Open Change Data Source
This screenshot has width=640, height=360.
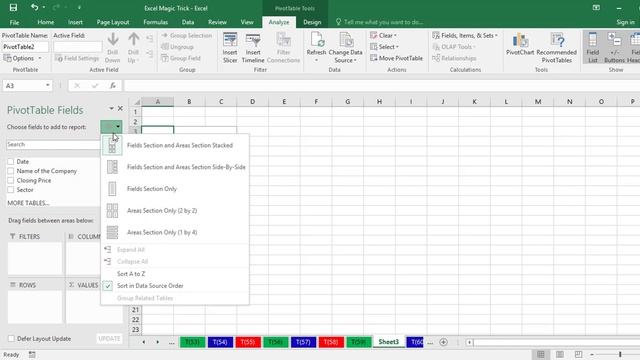point(345,48)
